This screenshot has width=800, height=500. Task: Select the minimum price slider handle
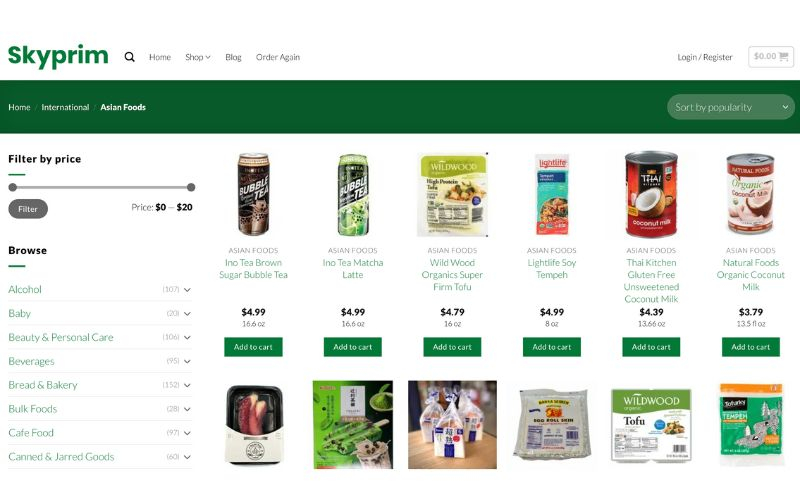point(13,187)
